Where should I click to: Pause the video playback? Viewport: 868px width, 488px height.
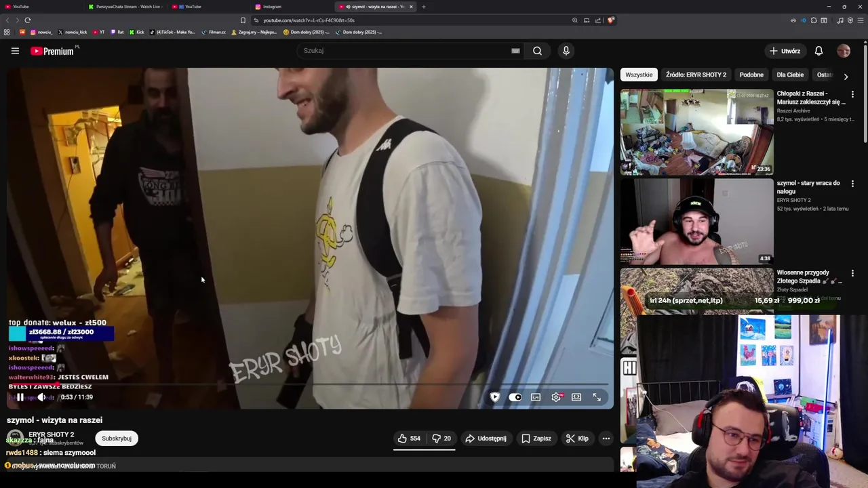(x=20, y=397)
